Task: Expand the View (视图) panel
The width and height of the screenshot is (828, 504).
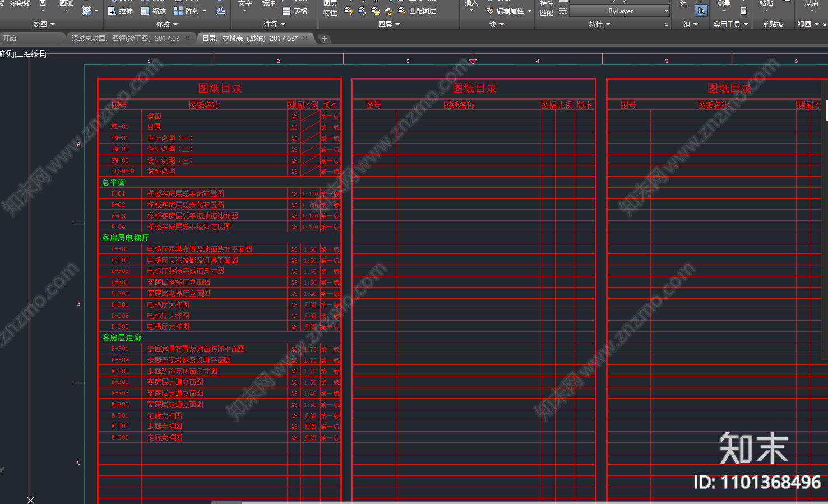Action: [x=808, y=25]
